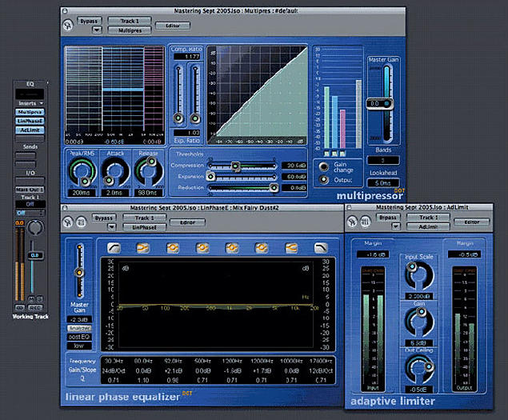Viewport: 508px width, 420px height.
Task: Click the stereo link button beside REC
Action: point(19,307)
